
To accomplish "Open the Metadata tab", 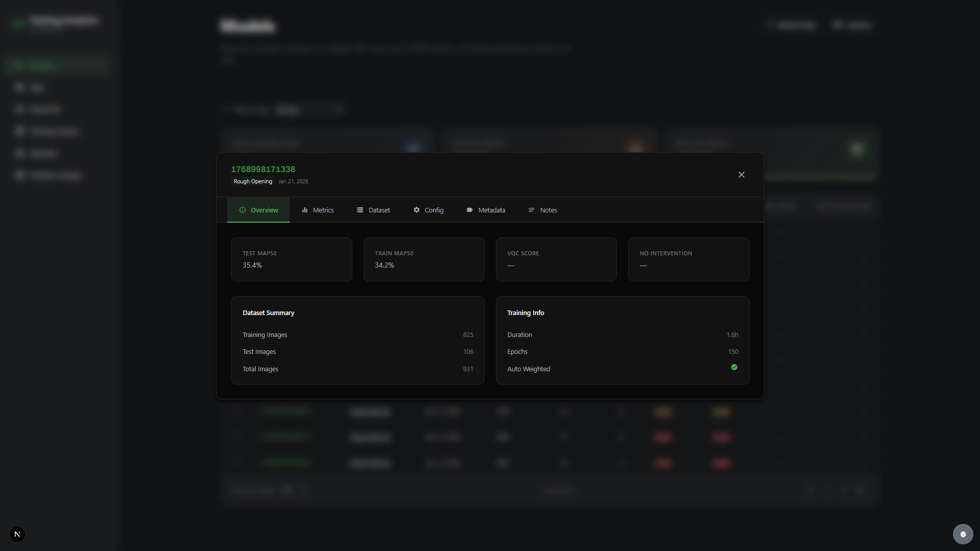I will click(486, 210).
